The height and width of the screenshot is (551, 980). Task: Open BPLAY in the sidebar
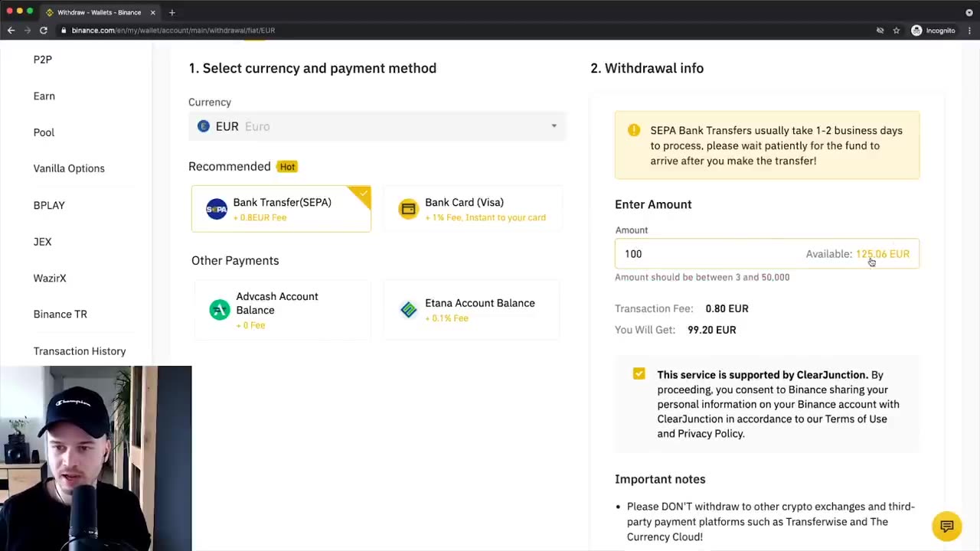click(x=49, y=205)
